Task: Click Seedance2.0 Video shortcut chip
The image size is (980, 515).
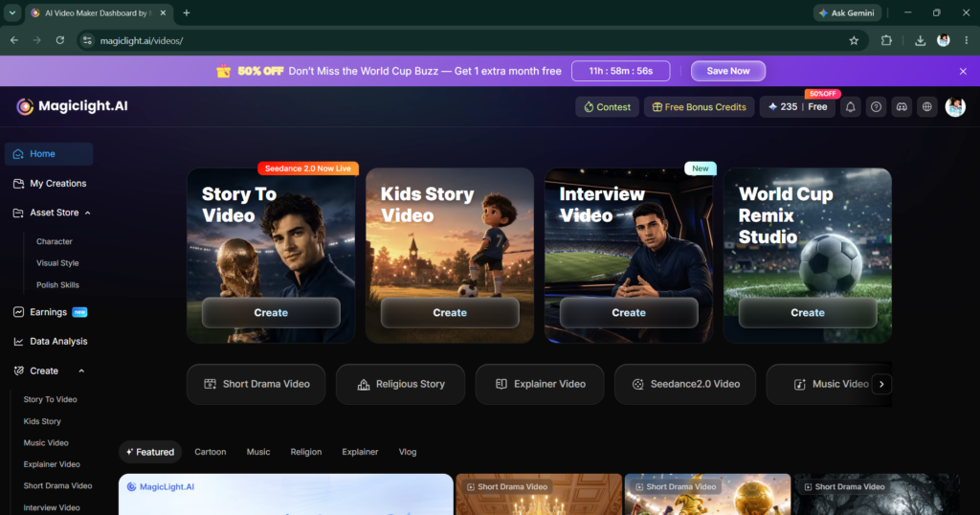Action: (x=685, y=385)
